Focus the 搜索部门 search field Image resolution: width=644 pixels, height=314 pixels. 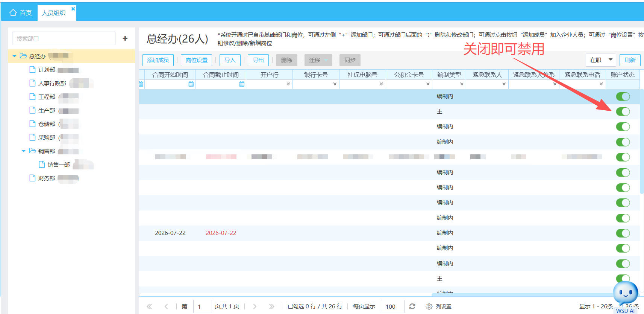[x=64, y=38]
